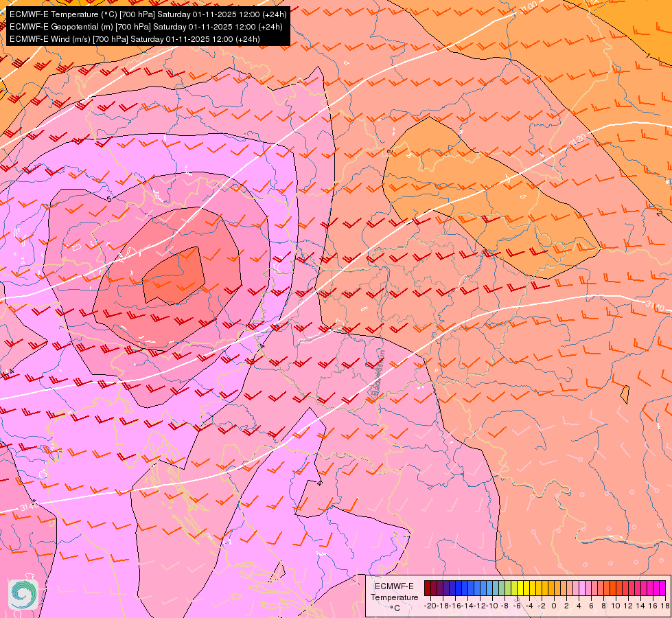Select the ECMWF-E Temperature (°C) title line
This screenshot has height=618, width=672.
[148, 14]
